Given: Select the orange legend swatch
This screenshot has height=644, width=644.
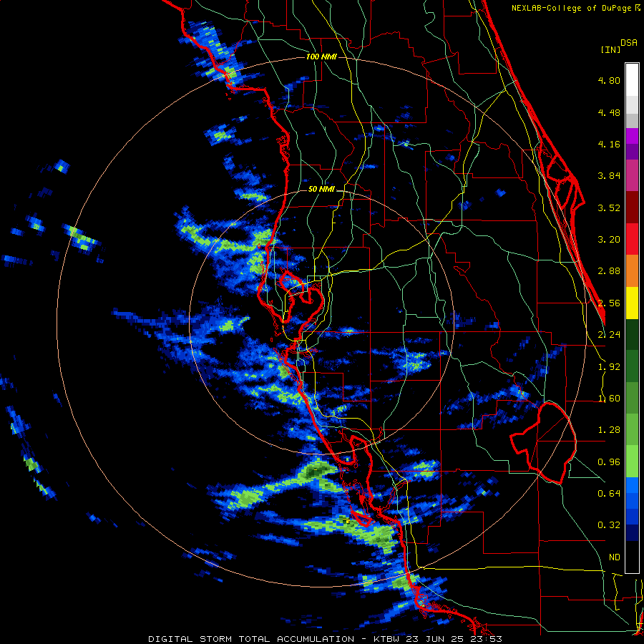Looking at the screenshot, I should pos(632,271).
